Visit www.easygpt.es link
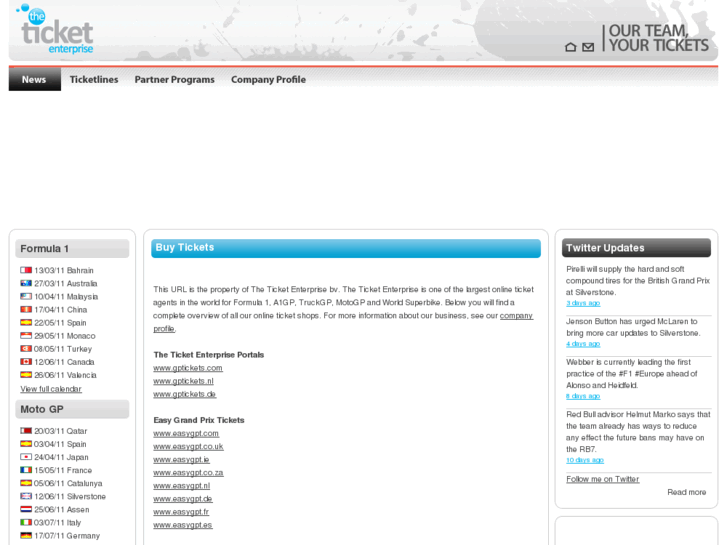The image size is (727, 545). pos(183,525)
